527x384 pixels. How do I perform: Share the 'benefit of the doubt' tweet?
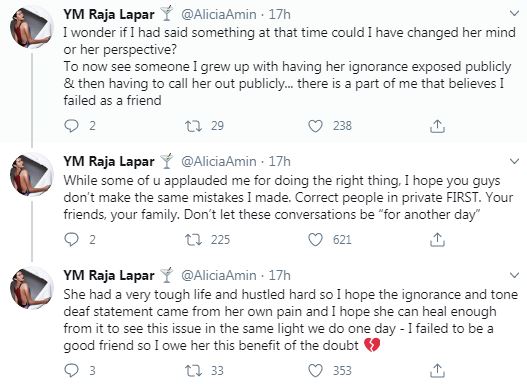(437, 371)
